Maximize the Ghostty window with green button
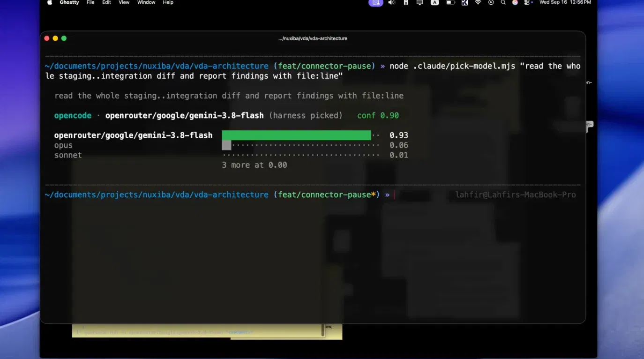This screenshot has width=644, height=359. [64, 38]
